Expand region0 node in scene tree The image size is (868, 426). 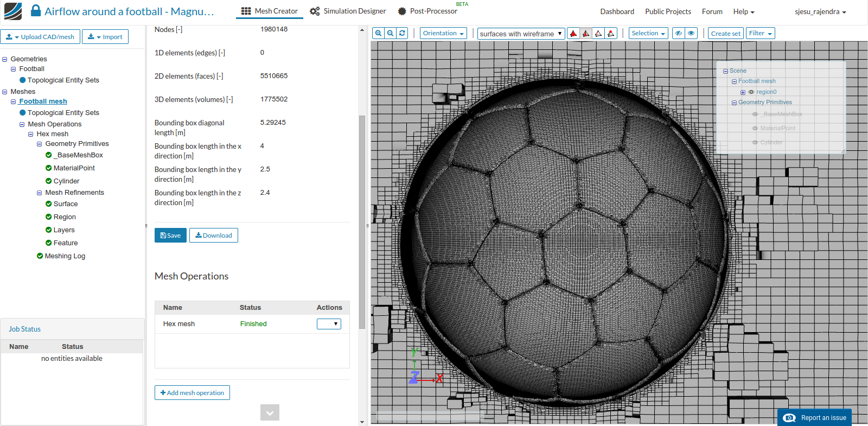(743, 92)
